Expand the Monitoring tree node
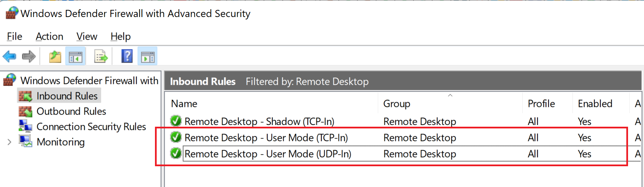 tap(10, 142)
